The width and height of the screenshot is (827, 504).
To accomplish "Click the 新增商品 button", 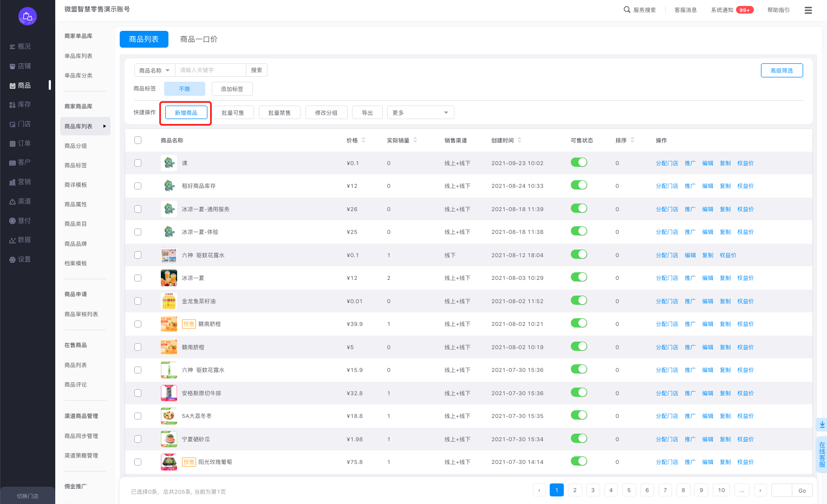I will click(186, 113).
